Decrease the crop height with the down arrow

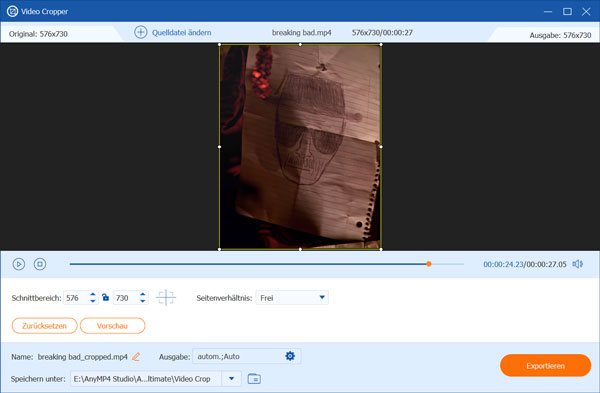(143, 301)
